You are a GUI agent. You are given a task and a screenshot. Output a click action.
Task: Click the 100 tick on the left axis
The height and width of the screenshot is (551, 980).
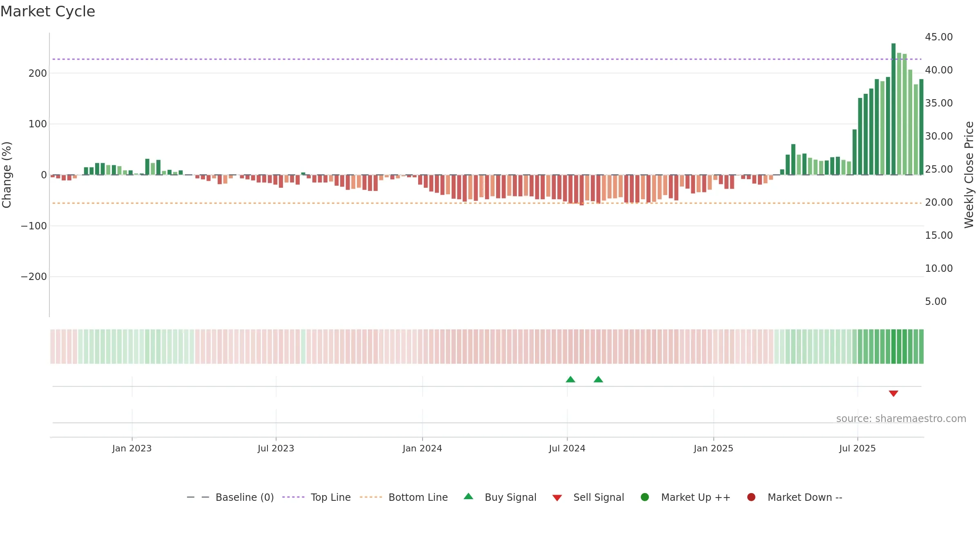click(x=38, y=124)
